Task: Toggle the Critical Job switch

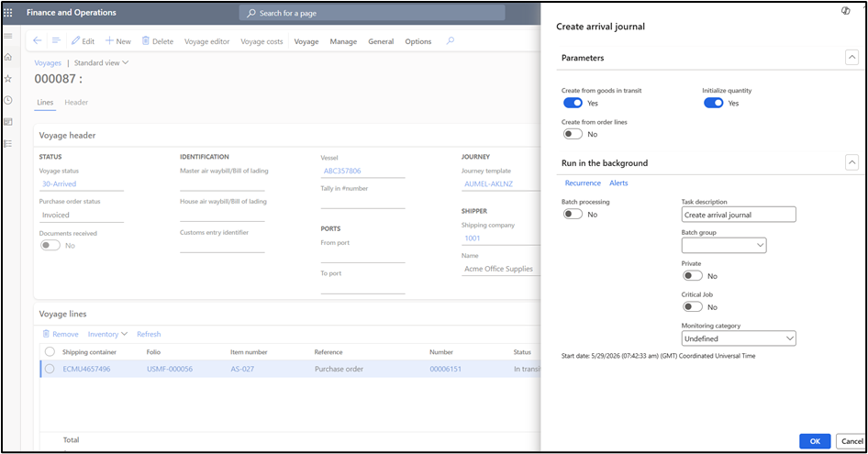Action: 693,306
